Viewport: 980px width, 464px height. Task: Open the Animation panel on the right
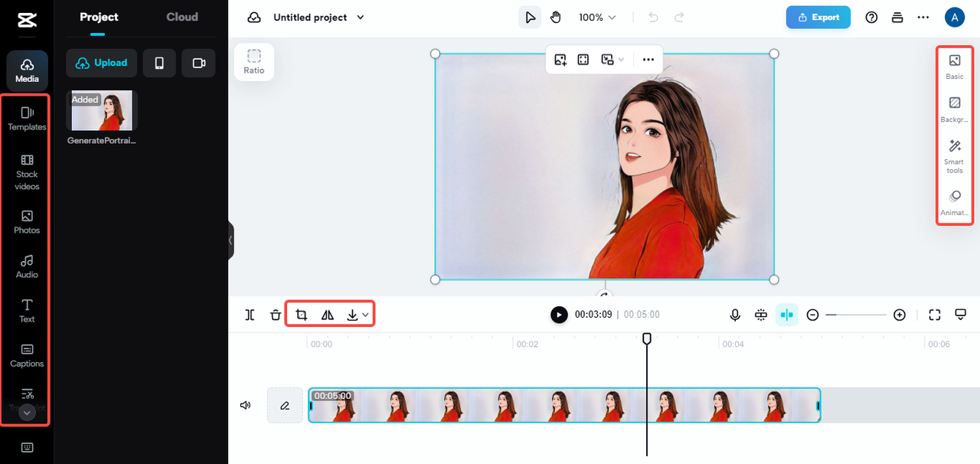[x=954, y=203]
